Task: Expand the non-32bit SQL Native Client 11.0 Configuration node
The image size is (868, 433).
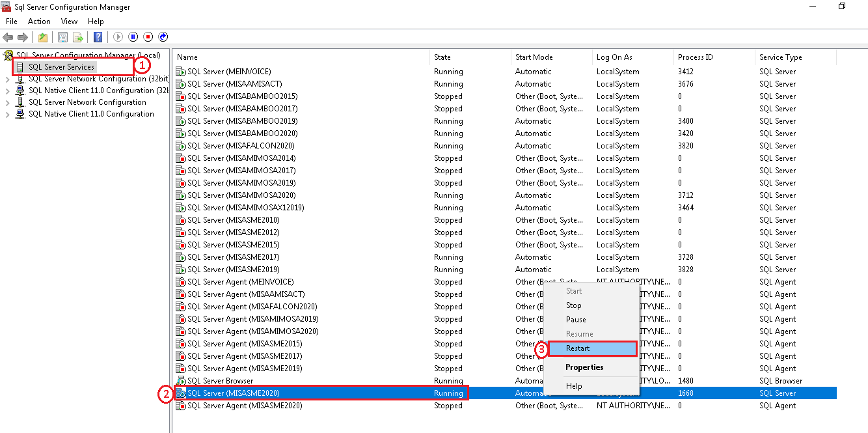Action: 8,114
